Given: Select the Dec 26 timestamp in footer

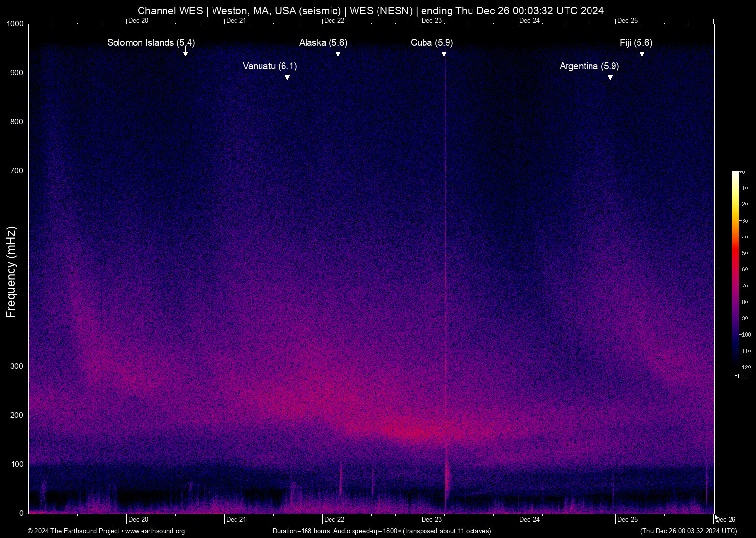Looking at the screenshot, I should [x=688, y=531].
